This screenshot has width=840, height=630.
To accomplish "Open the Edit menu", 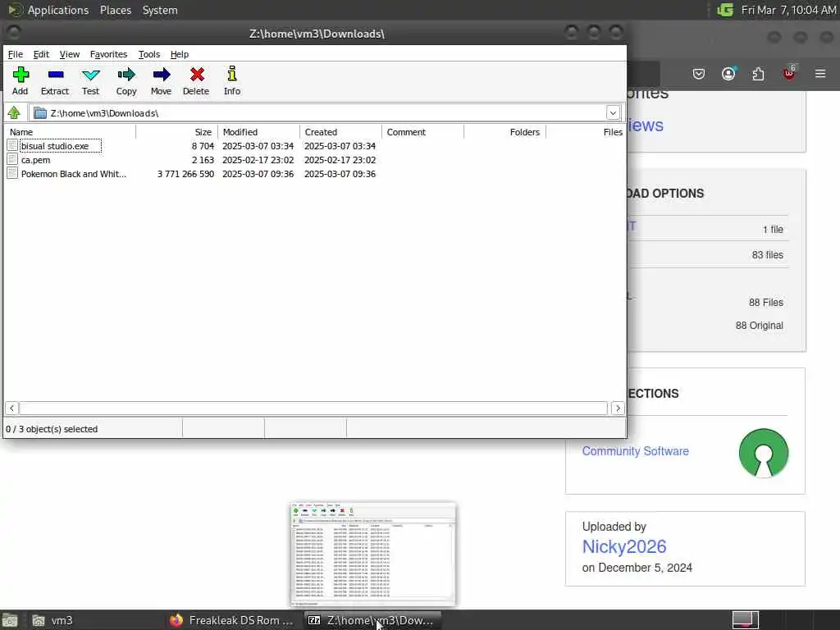I will click(41, 54).
